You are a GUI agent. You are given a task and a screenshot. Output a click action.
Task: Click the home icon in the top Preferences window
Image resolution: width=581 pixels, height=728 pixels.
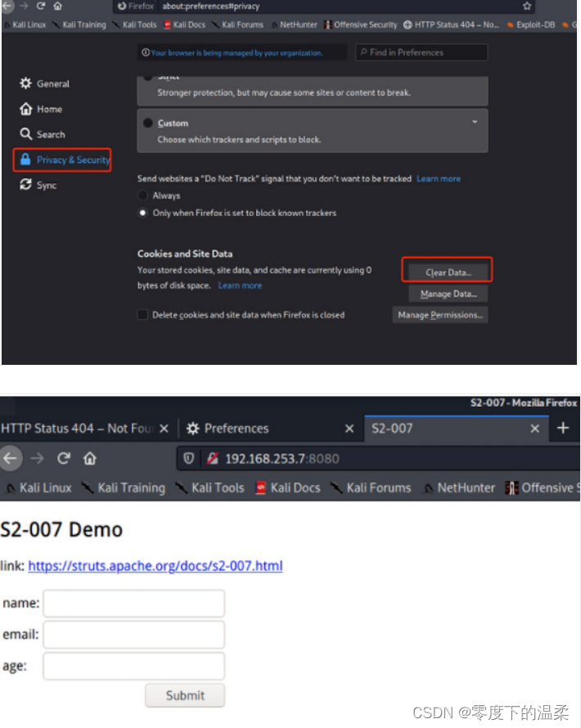[x=57, y=6]
